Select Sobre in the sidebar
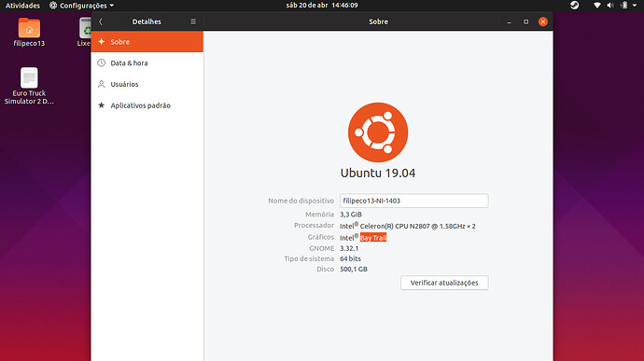The width and height of the screenshot is (644, 361). [147, 42]
